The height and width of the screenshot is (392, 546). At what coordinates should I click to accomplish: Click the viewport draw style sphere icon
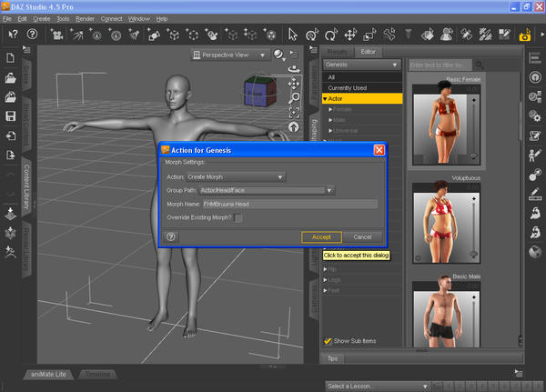(x=278, y=55)
